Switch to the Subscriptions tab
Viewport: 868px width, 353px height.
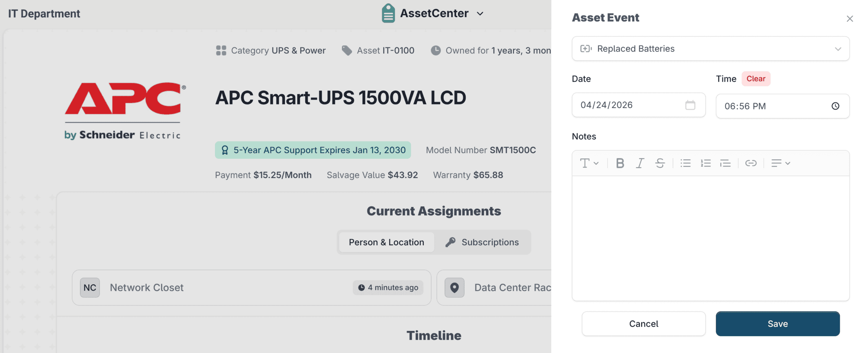(x=483, y=242)
